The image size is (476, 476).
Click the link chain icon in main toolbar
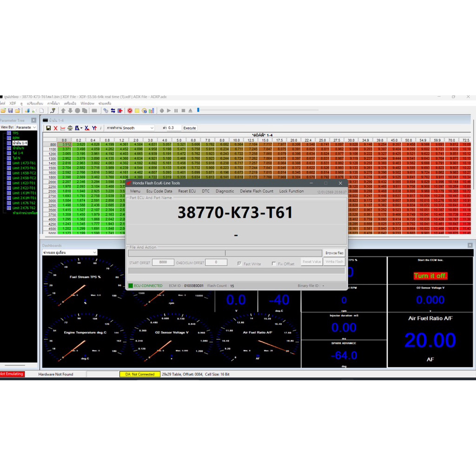coord(106,111)
